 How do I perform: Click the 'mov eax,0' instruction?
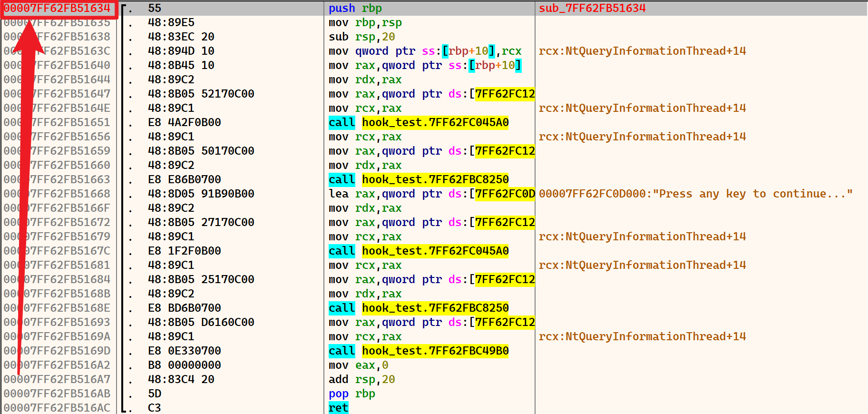(359, 365)
